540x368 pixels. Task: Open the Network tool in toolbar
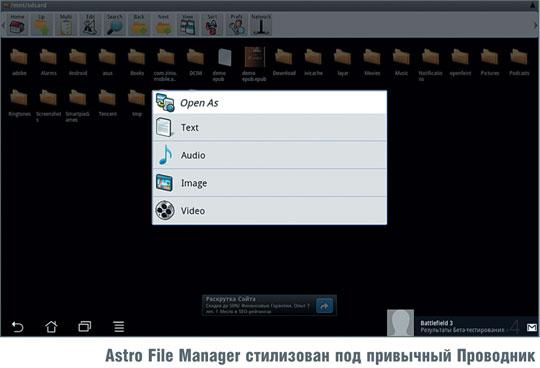261,24
